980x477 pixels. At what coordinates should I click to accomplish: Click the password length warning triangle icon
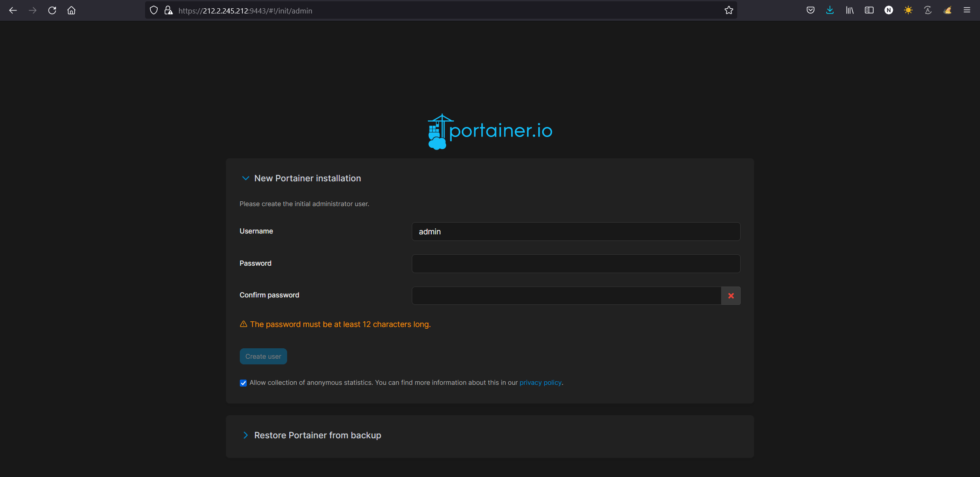[244, 324]
